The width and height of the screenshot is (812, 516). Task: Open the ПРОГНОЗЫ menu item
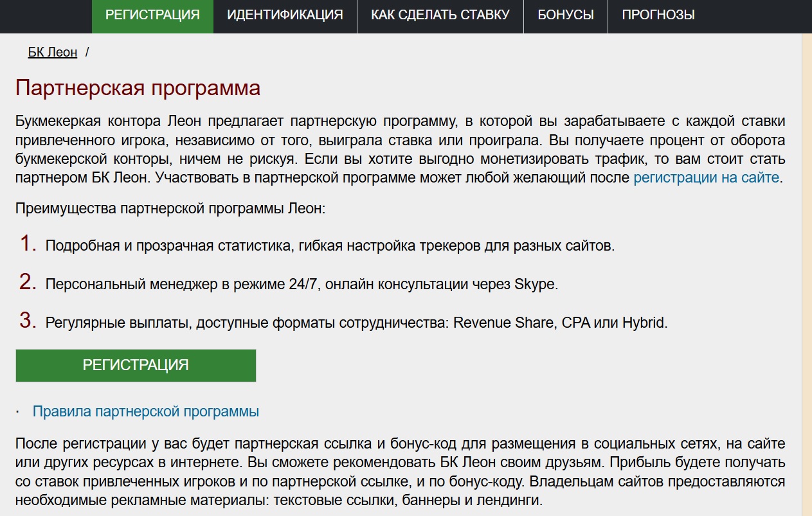coord(658,15)
